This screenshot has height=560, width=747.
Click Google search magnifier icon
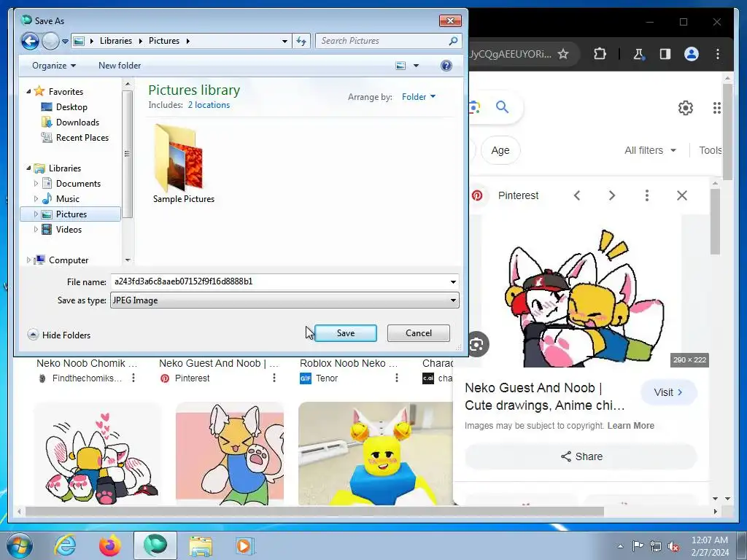502,107
